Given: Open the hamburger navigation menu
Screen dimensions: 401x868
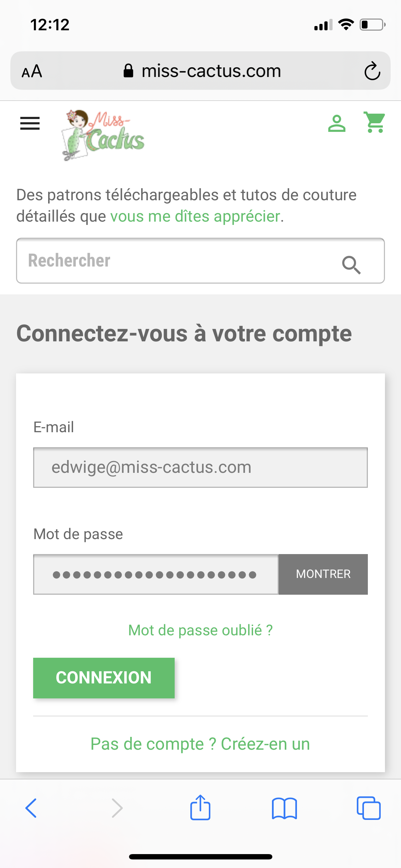Looking at the screenshot, I should click(x=30, y=123).
